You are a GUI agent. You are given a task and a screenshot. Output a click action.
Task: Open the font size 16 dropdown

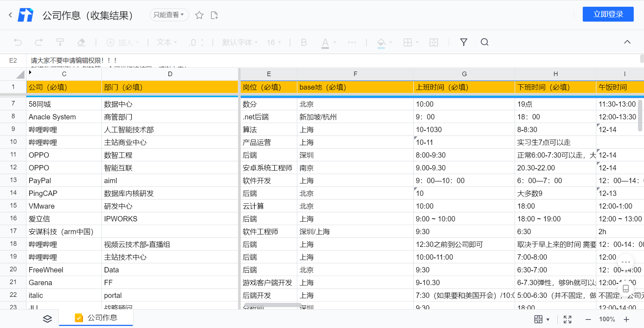[x=274, y=43]
